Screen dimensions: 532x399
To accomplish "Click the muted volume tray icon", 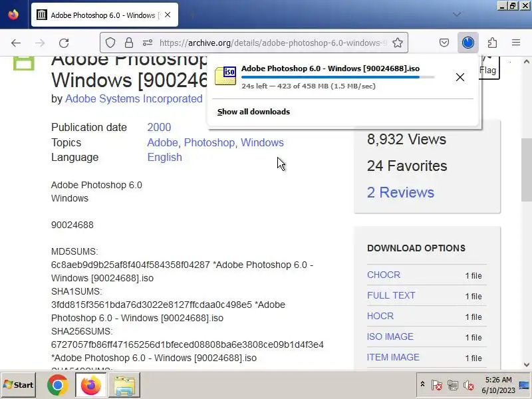I will [x=469, y=386].
